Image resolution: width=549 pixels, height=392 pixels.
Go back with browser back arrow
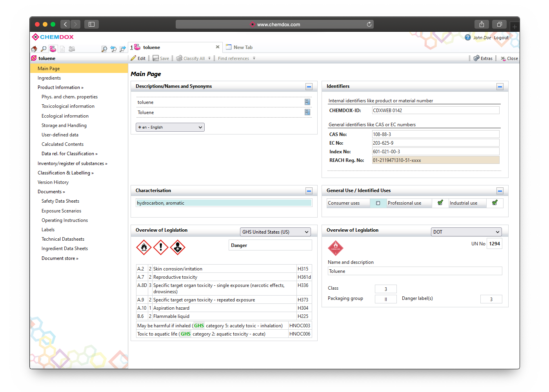65,24
